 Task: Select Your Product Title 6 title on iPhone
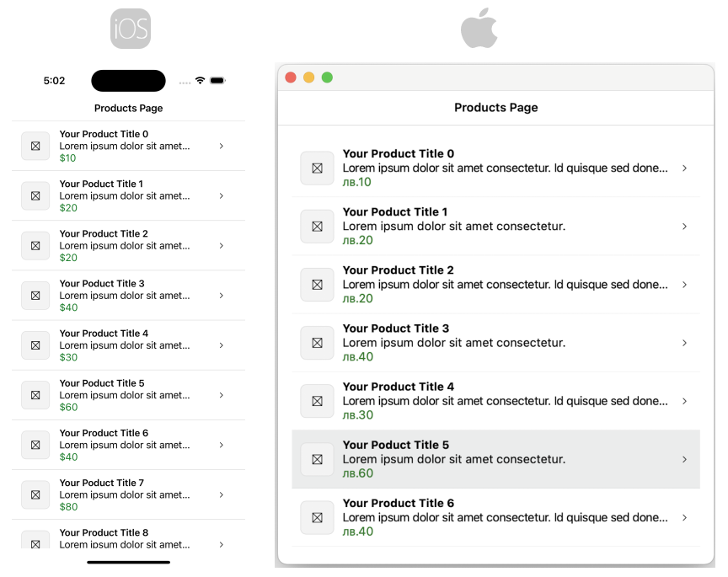click(x=104, y=433)
